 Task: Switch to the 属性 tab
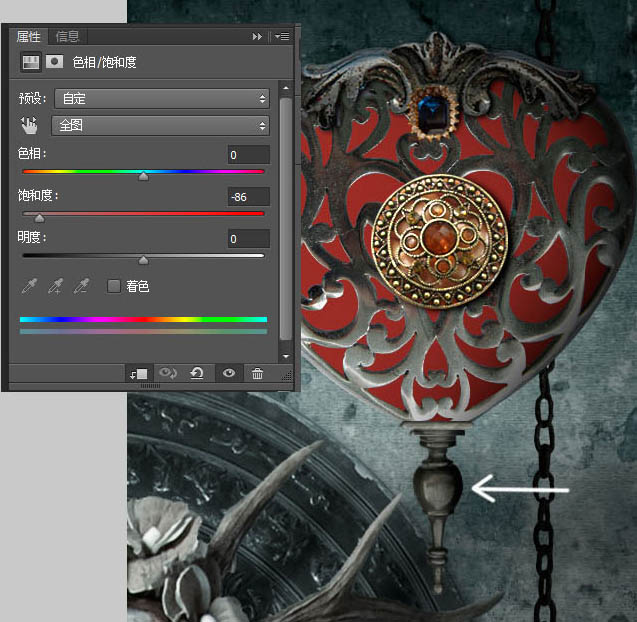pos(29,37)
